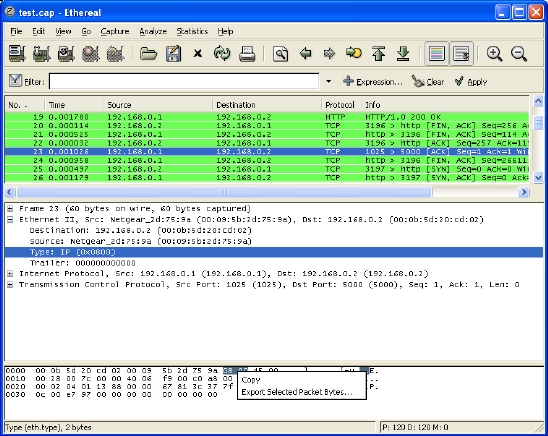Viewport: 548px width, 436px height.
Task: Sort by the Destination column header
Action: [267, 105]
